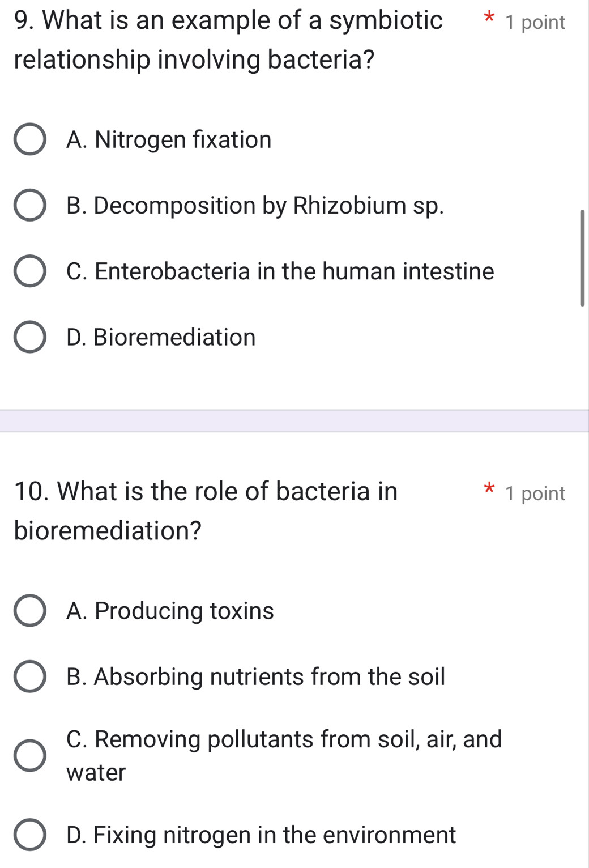Click the 'Enterobacteria in the human intestine' label text
Screen dimensions: 589x868
(294, 271)
